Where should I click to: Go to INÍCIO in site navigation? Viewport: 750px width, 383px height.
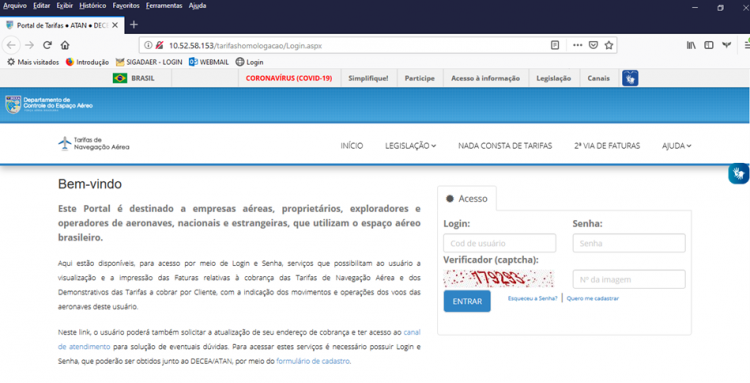pyautogui.click(x=352, y=146)
